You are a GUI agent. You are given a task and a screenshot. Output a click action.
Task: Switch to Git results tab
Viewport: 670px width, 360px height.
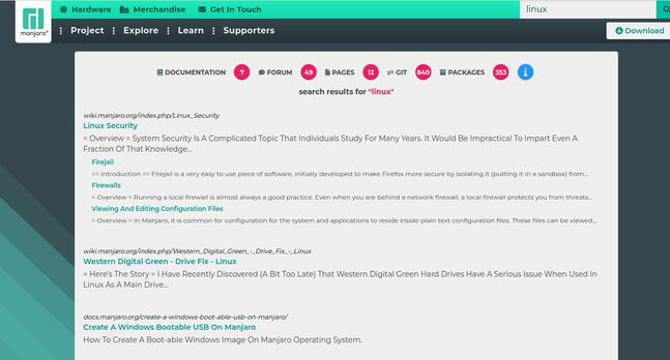point(401,72)
